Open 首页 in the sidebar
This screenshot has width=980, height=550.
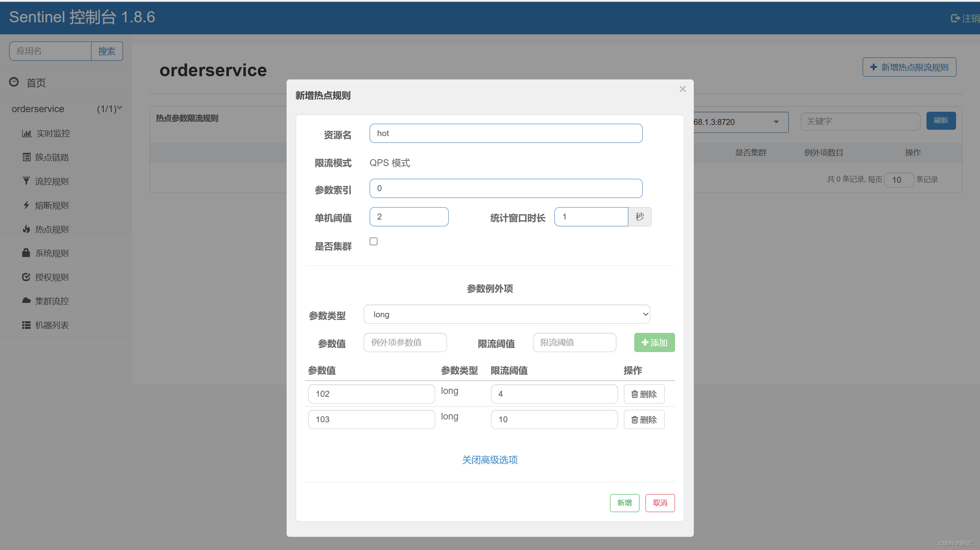coord(36,83)
